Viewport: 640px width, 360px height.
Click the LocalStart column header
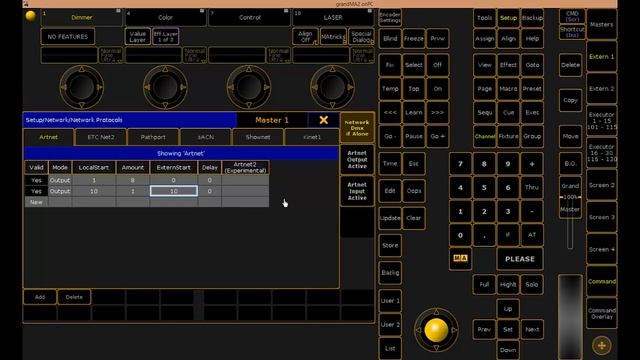point(93,167)
